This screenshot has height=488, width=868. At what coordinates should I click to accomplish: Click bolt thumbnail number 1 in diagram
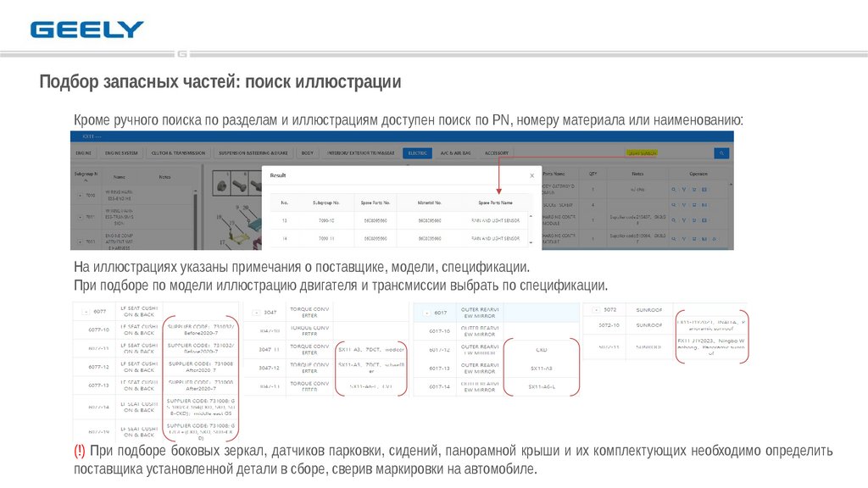(223, 184)
